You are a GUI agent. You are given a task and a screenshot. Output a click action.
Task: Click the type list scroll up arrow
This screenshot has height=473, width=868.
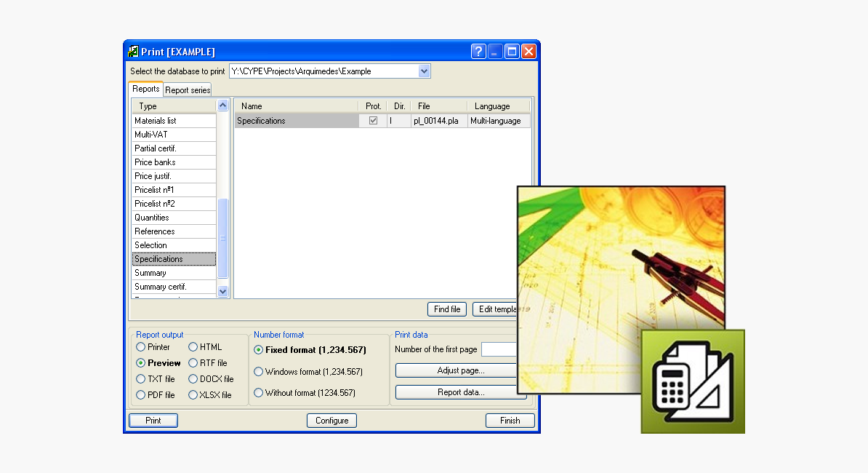[x=222, y=106]
